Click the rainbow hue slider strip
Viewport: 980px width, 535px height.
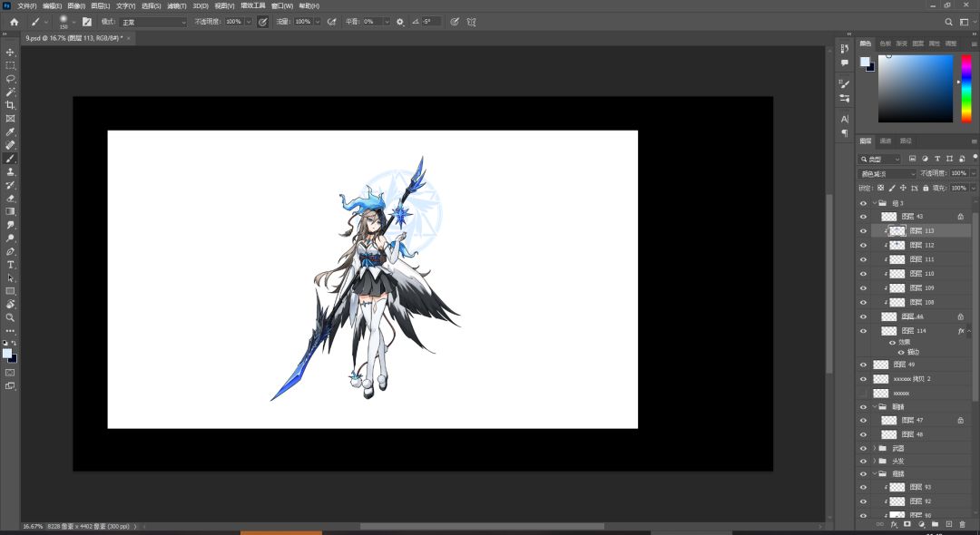[x=966, y=88]
